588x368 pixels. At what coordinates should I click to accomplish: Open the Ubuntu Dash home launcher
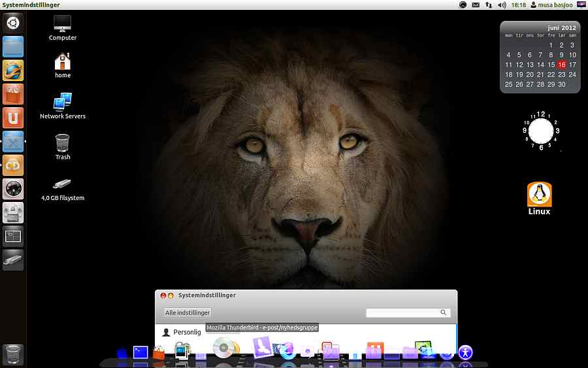[13, 24]
